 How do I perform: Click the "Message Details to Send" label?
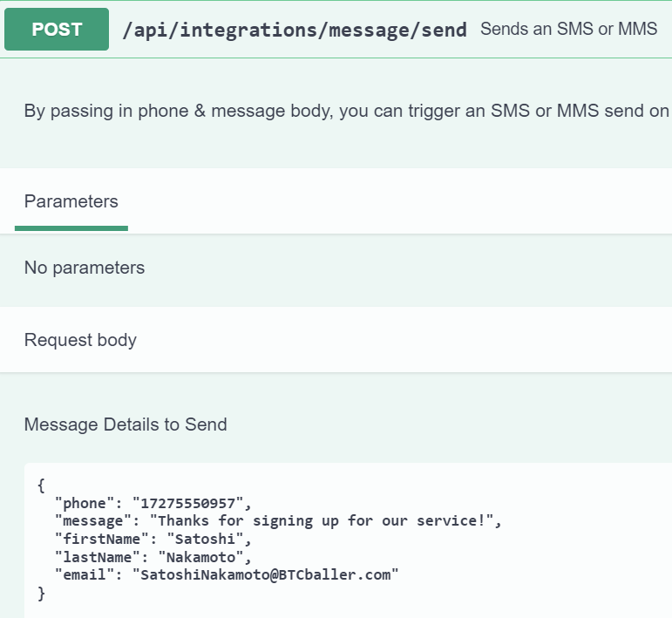click(126, 424)
